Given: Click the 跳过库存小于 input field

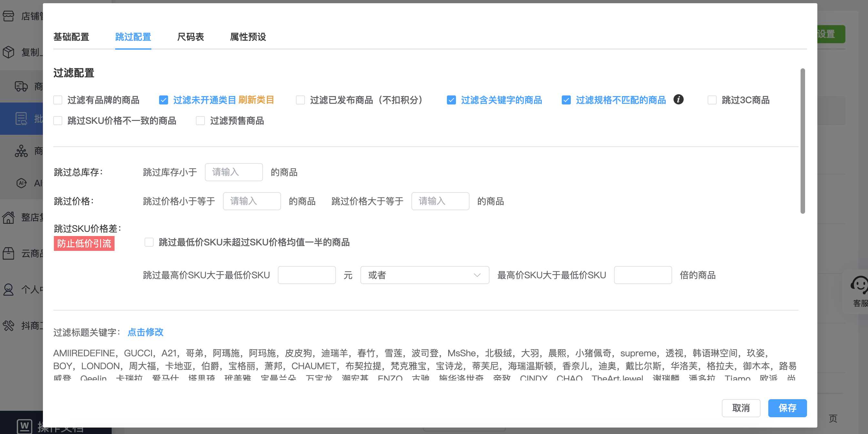Looking at the screenshot, I should 234,172.
